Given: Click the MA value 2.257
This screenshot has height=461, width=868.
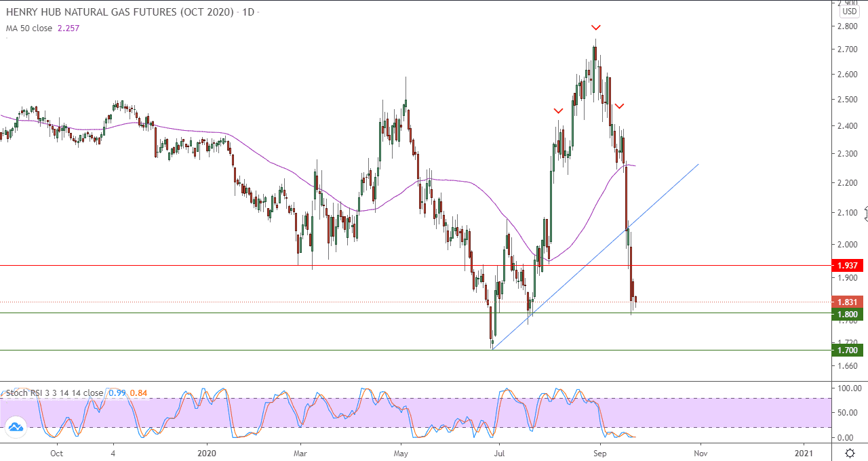Looking at the screenshot, I should coord(68,28).
